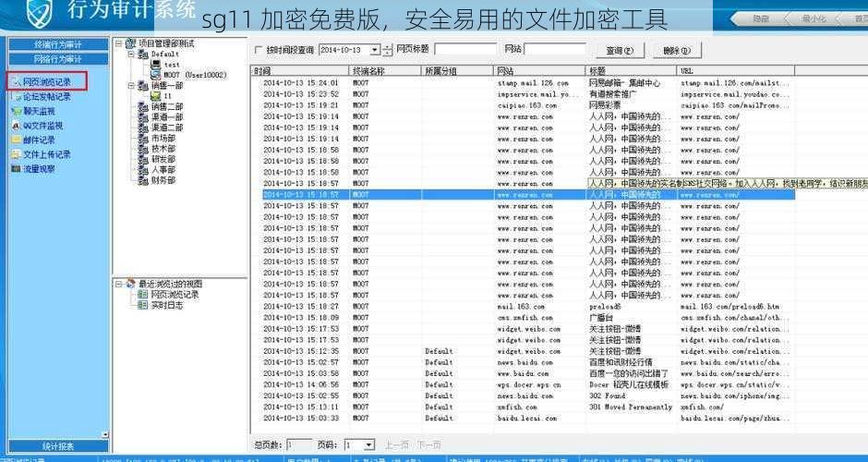
Task: Sort by the 时间 column header
Action: (299, 71)
